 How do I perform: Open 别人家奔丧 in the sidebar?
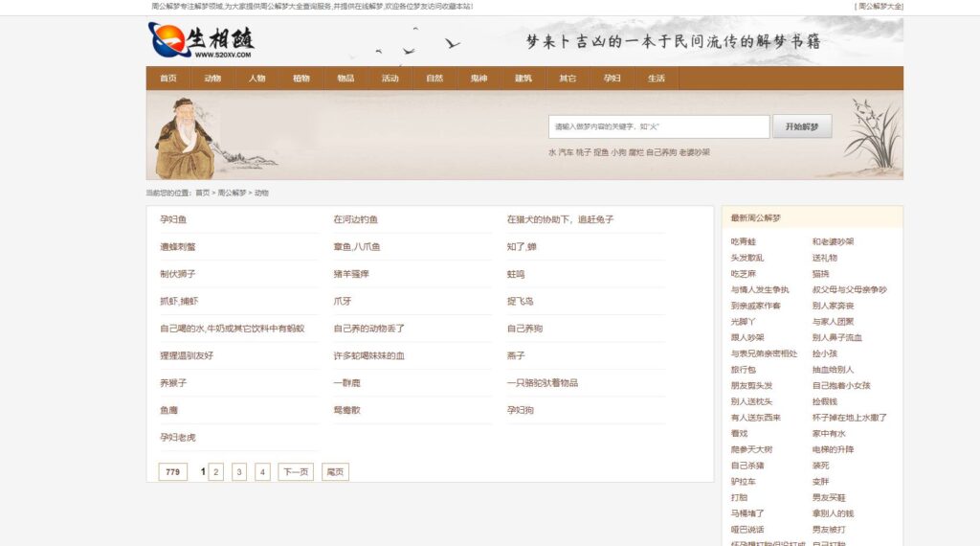[x=834, y=306]
